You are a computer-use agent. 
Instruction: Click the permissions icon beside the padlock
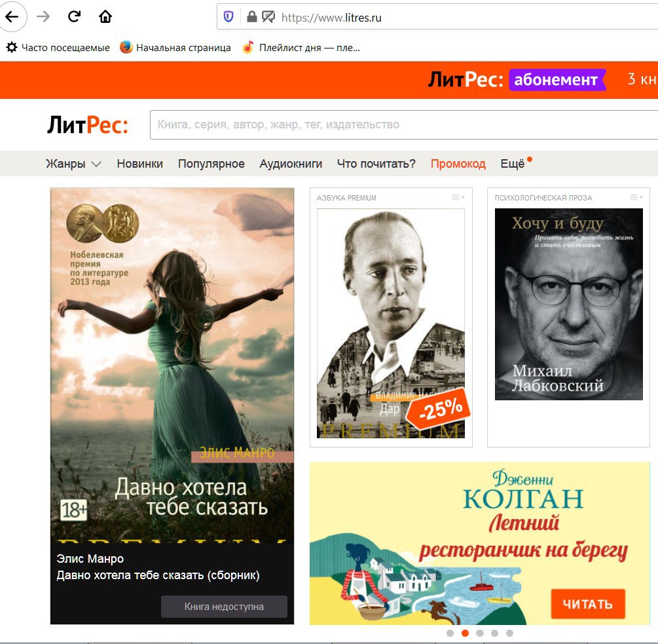tap(268, 17)
